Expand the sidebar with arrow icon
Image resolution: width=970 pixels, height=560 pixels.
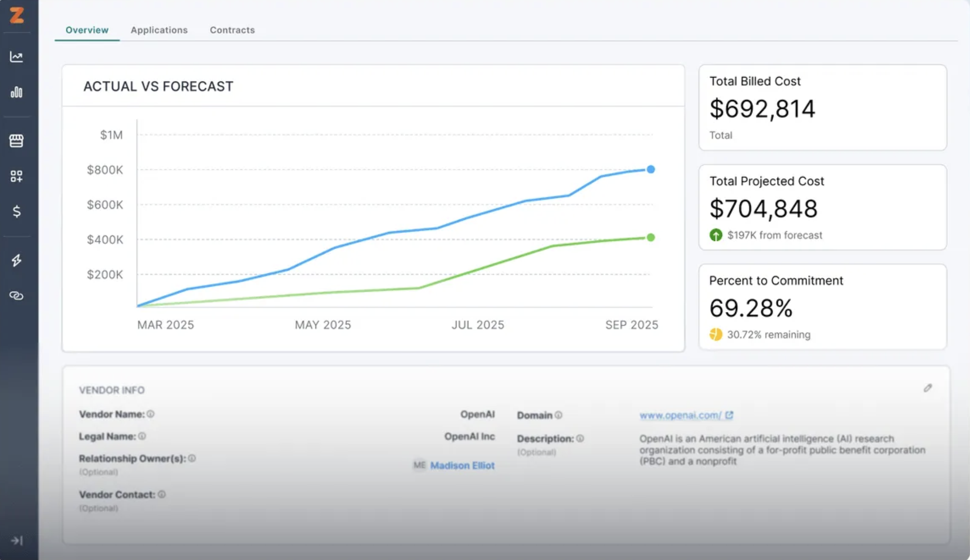pyautogui.click(x=17, y=540)
